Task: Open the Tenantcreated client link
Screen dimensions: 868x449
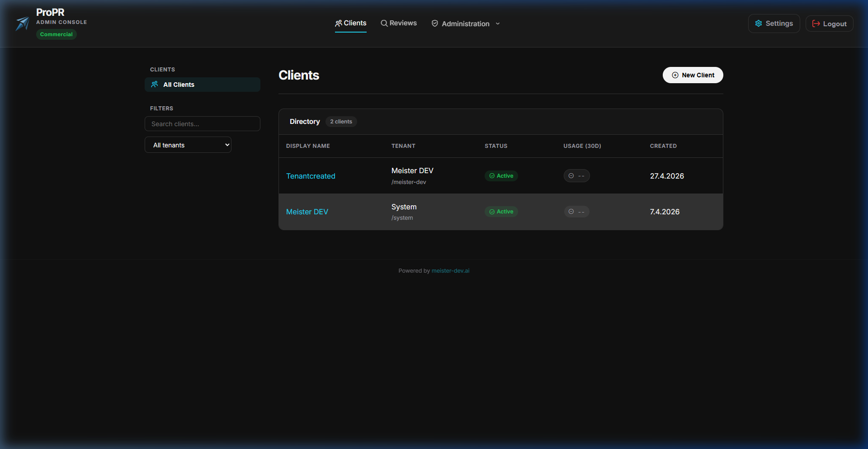Action: tap(311, 176)
